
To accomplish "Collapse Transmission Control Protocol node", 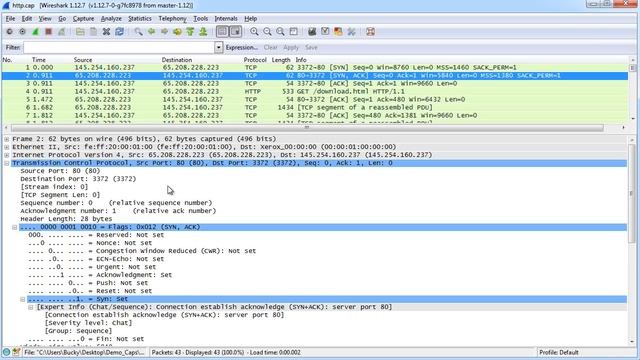I will [x=7, y=163].
